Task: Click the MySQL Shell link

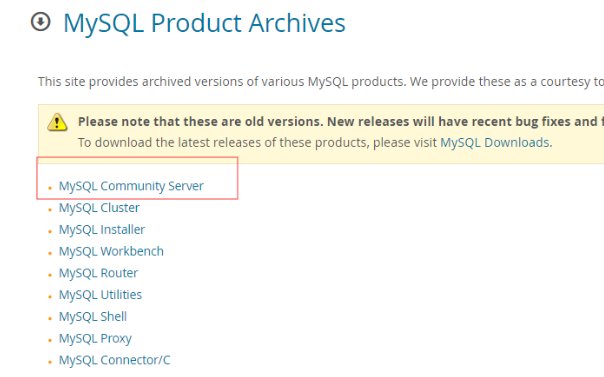Action: [93, 317]
